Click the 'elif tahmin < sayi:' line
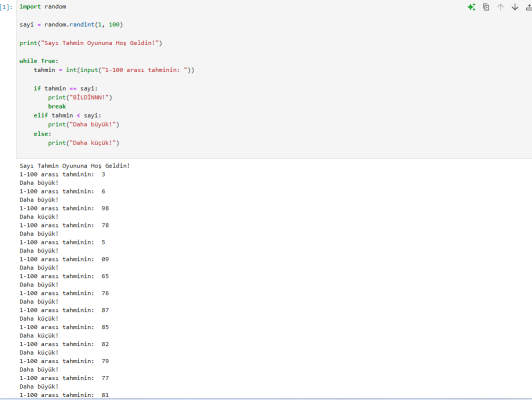532x400 pixels. click(x=67, y=115)
